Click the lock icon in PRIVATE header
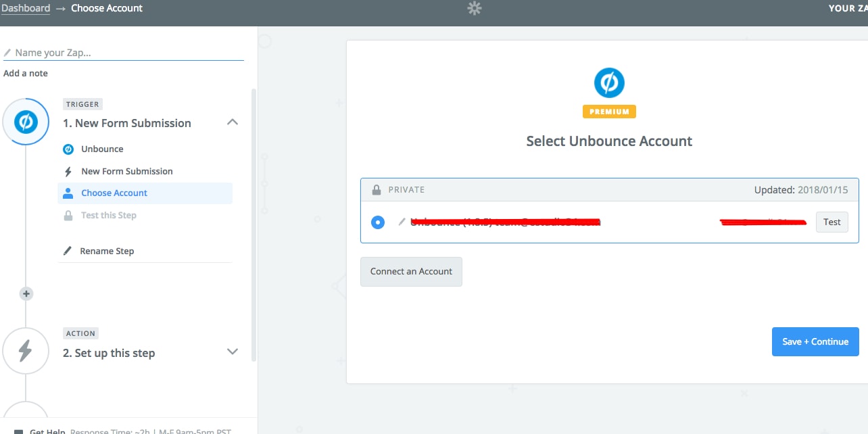The width and height of the screenshot is (868, 434). (377, 190)
